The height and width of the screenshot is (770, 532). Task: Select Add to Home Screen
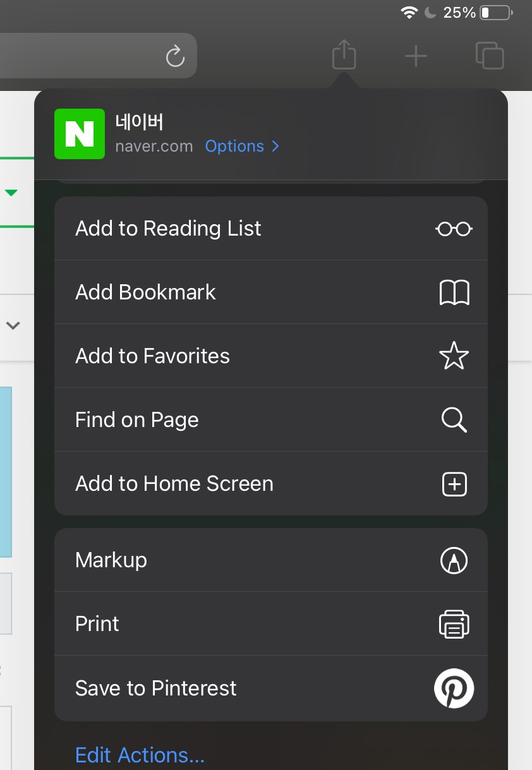coord(271,484)
